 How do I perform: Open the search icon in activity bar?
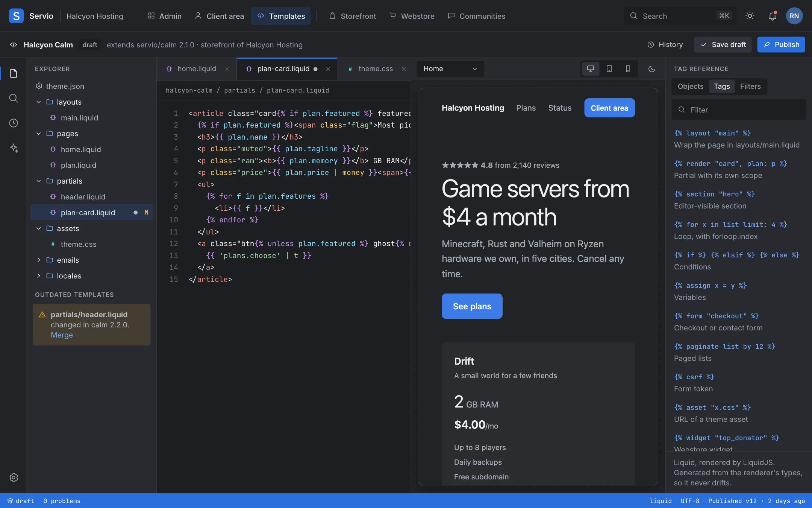click(14, 98)
